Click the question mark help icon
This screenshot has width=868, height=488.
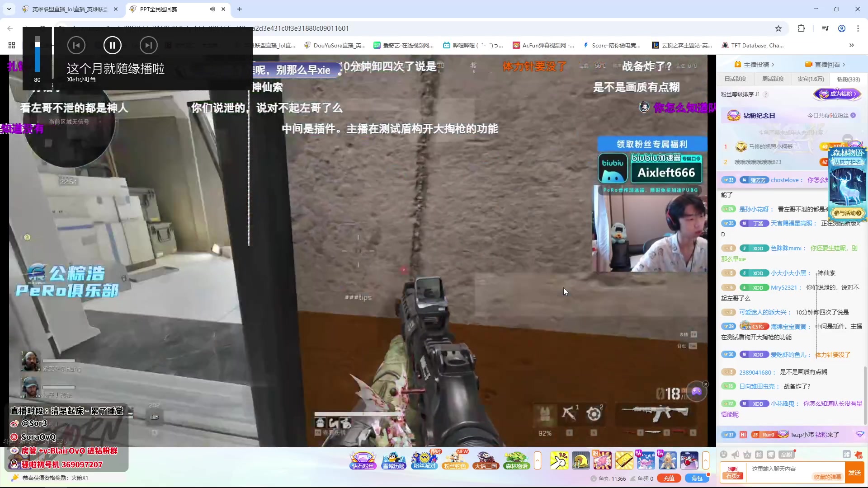(765, 94)
